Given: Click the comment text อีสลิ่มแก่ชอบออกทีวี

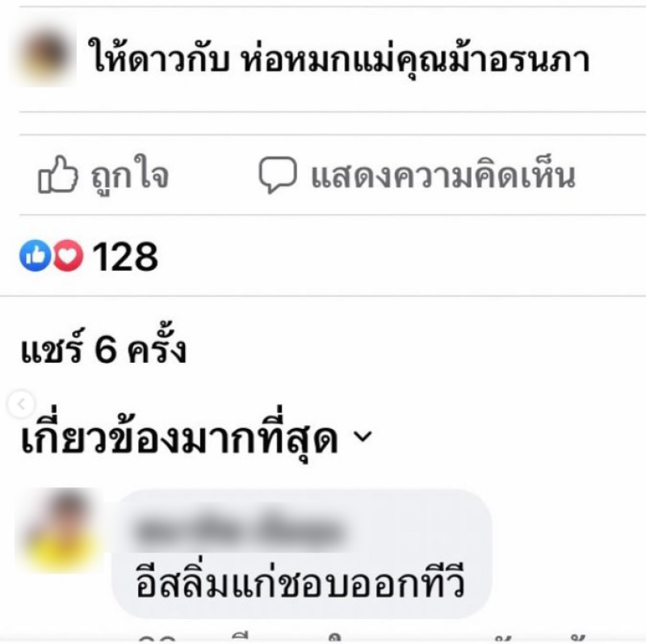Looking at the screenshot, I should click(300, 581).
